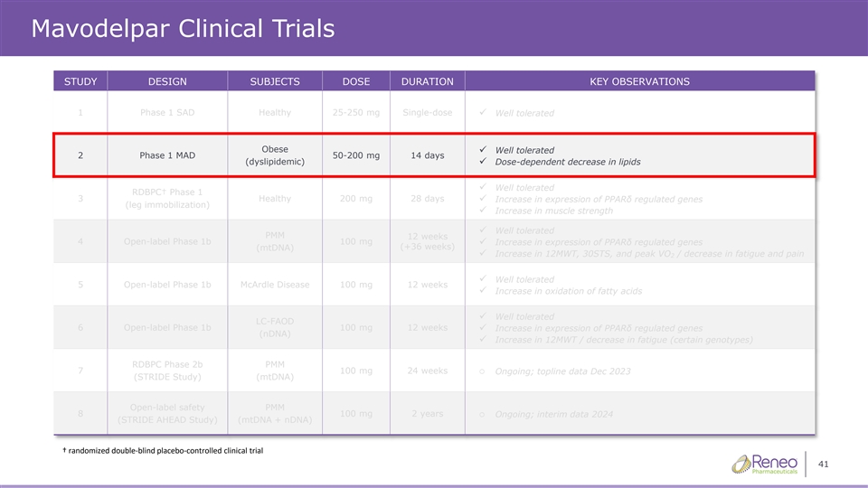
Task: Click the Reneo Pharmaceuticals logo
Action: [765, 465]
